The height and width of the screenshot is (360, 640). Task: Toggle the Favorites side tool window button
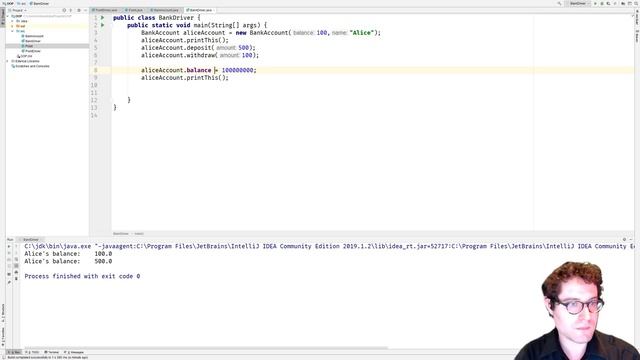(x=2, y=336)
